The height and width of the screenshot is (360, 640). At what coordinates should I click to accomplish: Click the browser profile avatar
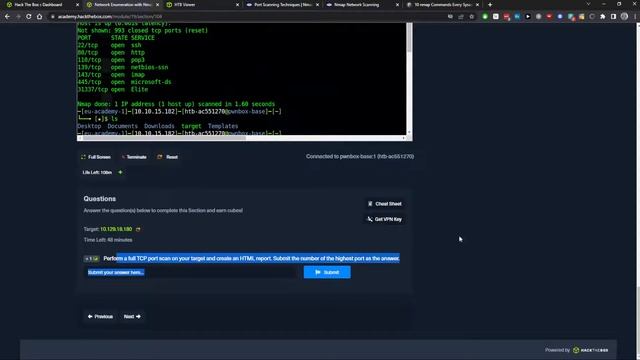pos(624,17)
